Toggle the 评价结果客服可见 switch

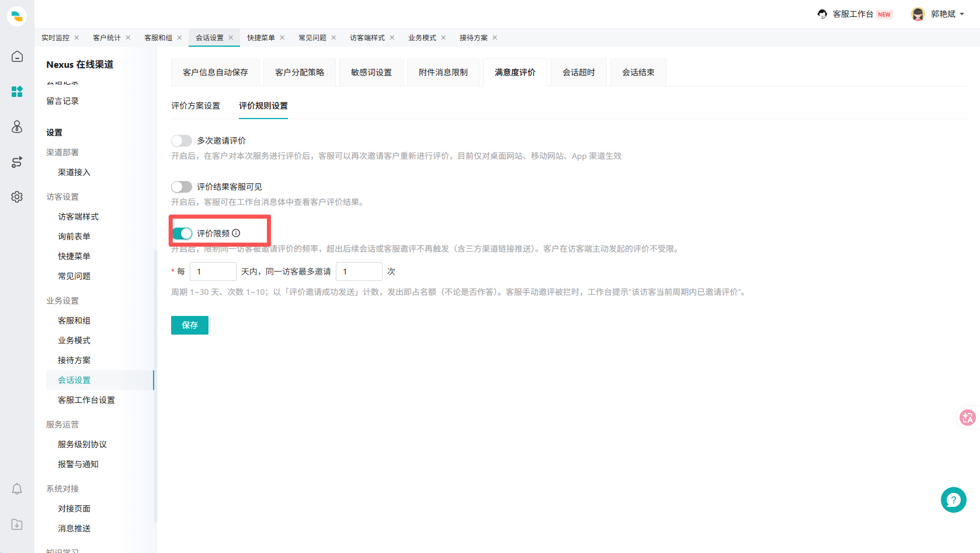(x=182, y=187)
